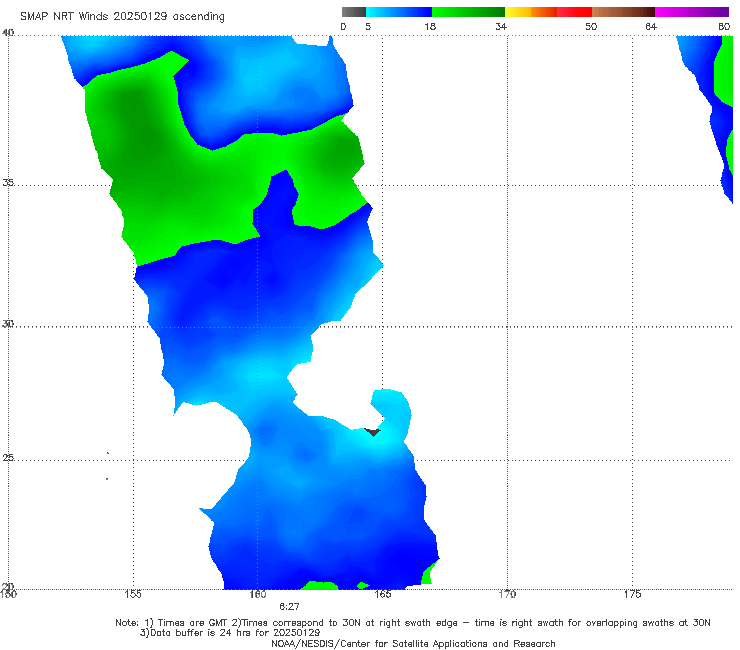Viewport: 740px width, 650px height.
Task: Click the longitude axis label '175'
Action: tap(632, 594)
